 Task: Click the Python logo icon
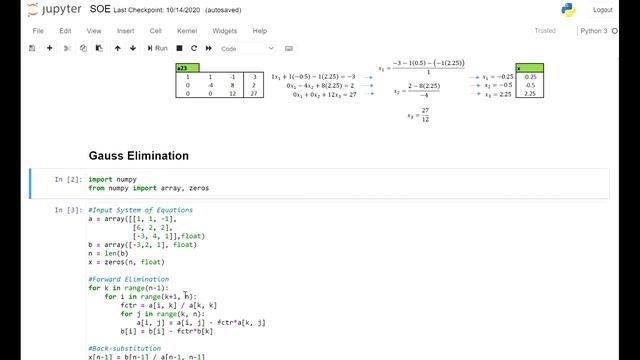coord(568,10)
